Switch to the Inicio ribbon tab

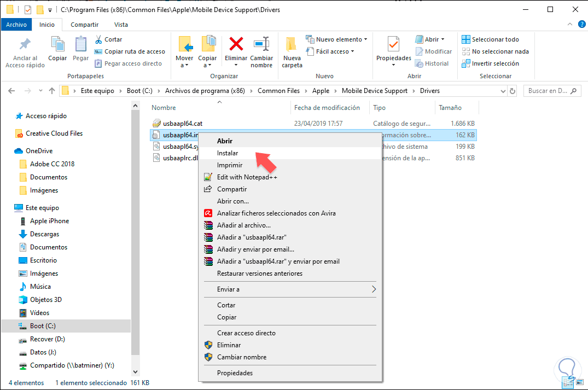pyautogui.click(x=47, y=25)
